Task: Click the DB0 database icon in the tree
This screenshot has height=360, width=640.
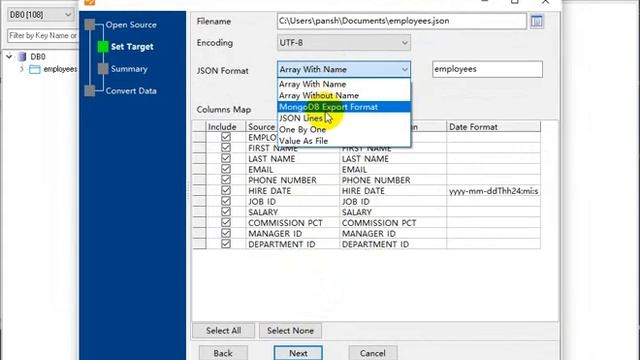Action: point(22,57)
